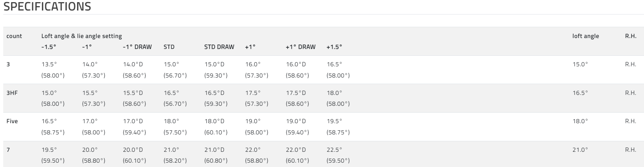Click the (57.50°) lie angle in Five row
The height and width of the screenshot is (167, 644).
(175, 132)
